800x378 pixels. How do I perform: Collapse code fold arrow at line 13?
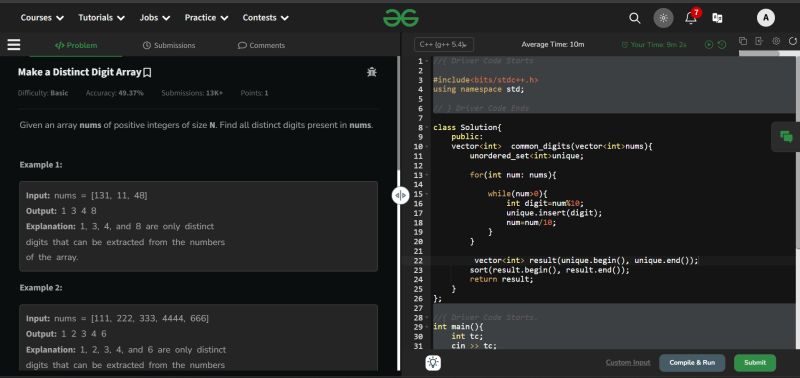coord(427,175)
